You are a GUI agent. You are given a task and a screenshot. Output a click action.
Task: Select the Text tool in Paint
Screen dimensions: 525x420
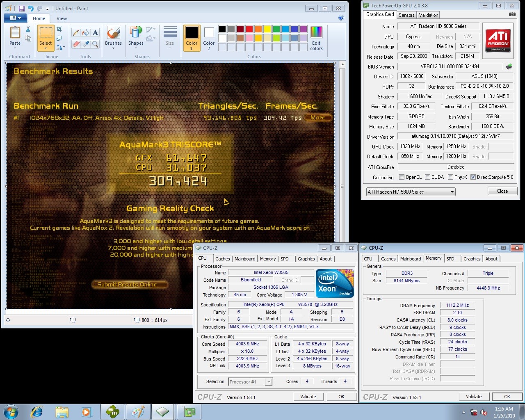coord(95,33)
